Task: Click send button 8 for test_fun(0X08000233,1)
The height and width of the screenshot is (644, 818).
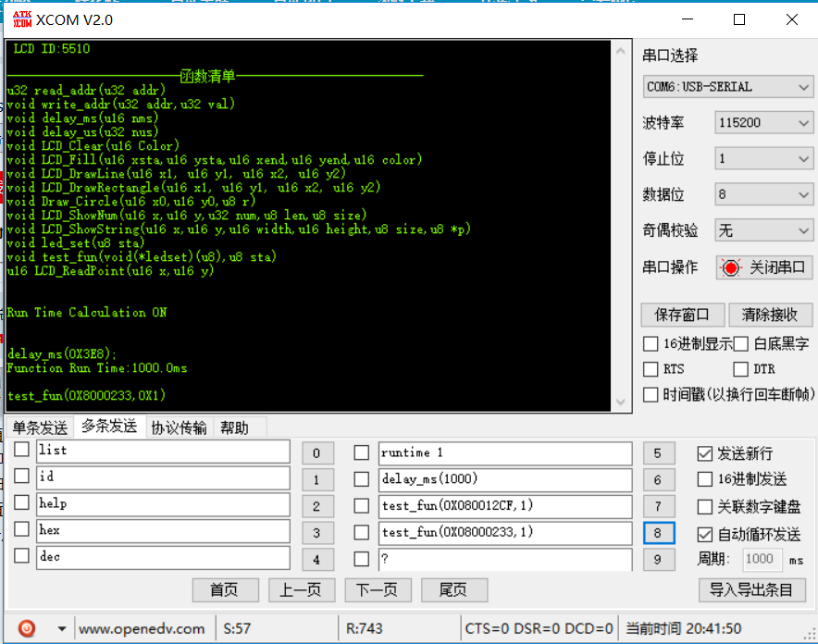Action: point(658,533)
